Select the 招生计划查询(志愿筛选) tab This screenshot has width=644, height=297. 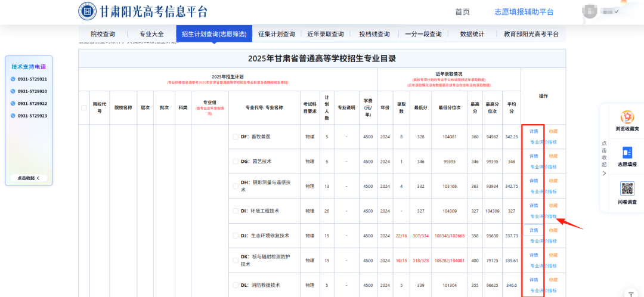(214, 34)
